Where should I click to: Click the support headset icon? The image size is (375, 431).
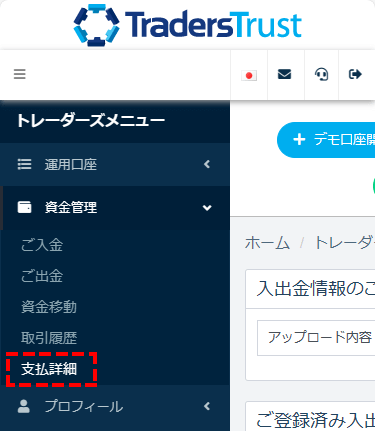point(321,74)
